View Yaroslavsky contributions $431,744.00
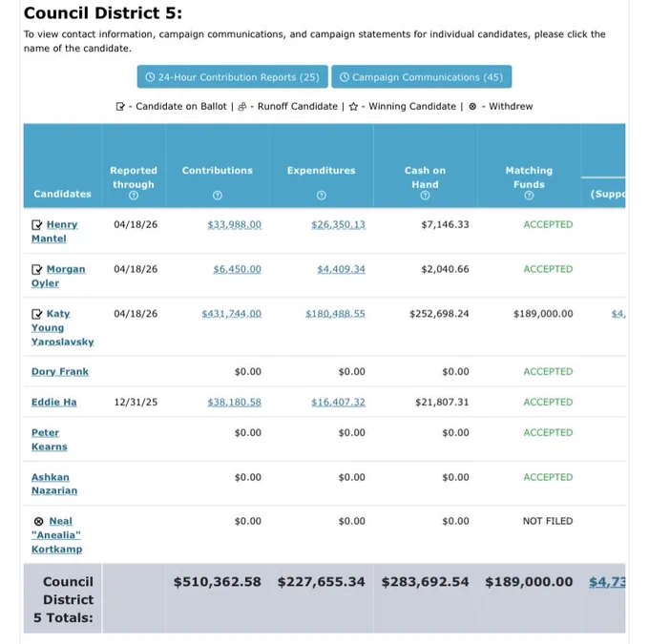Screen dimensions: 649x644 tap(231, 314)
